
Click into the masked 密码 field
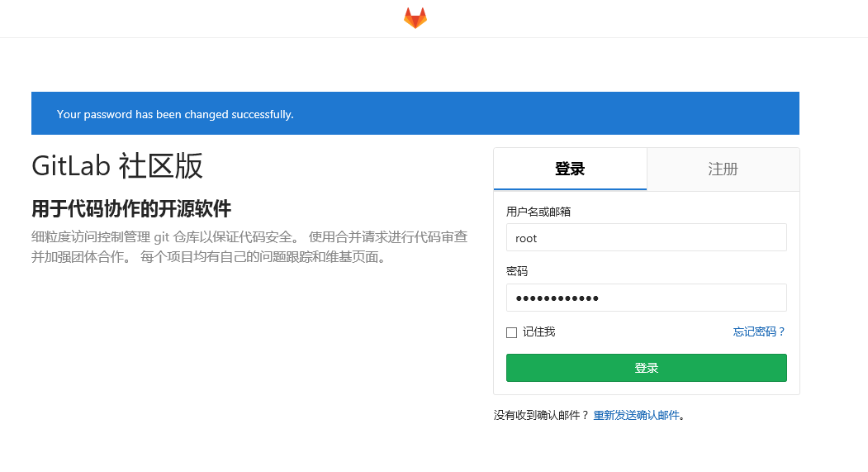[646, 298]
